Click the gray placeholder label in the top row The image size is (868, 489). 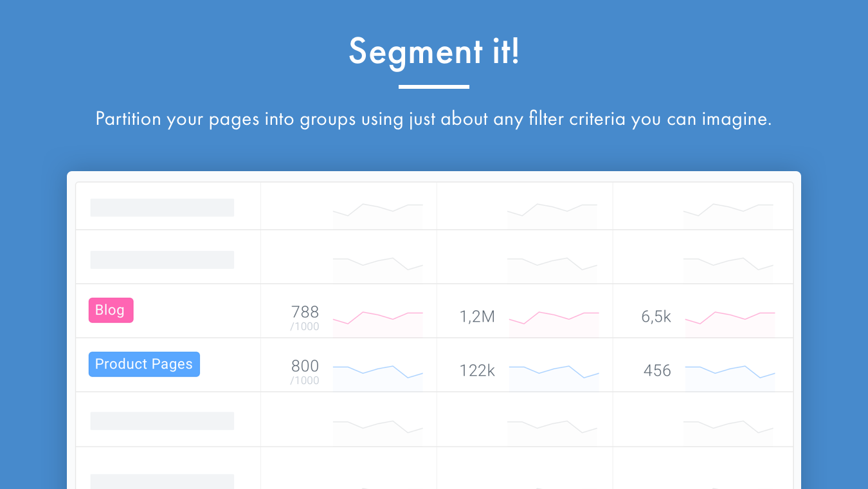coord(162,207)
